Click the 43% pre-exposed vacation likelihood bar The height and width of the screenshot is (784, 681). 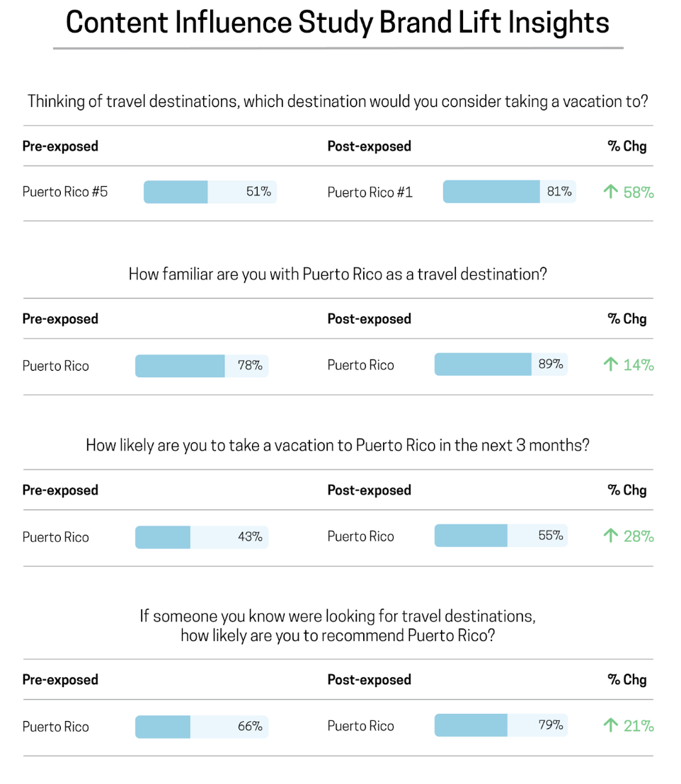[x=201, y=537]
